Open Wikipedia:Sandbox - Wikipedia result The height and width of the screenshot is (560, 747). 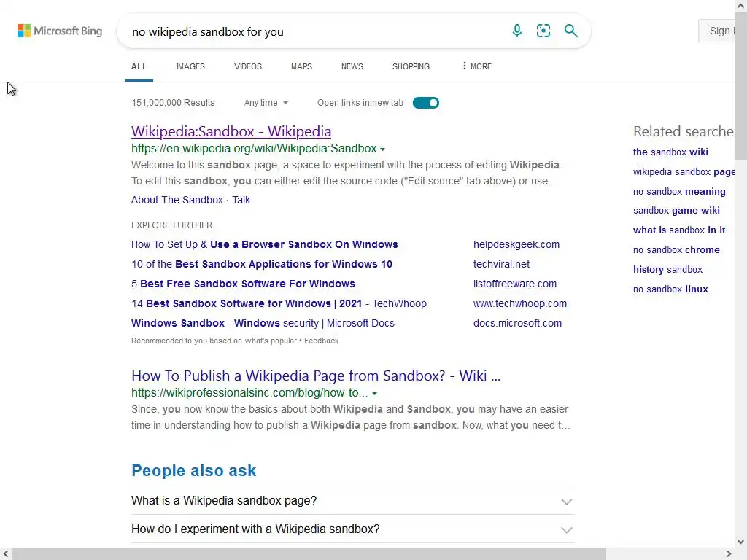231,131
